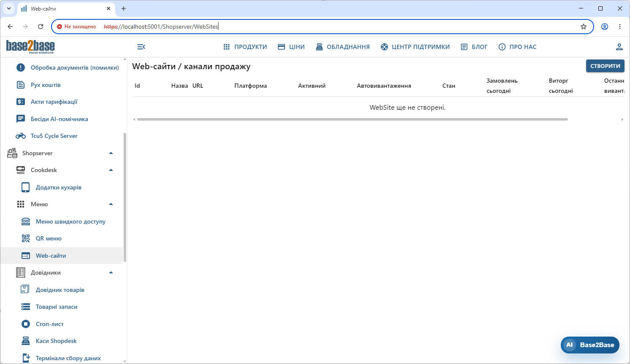Click the Довідник товарів icon
Image resolution: width=630 pixels, height=364 pixels.
tap(25, 290)
